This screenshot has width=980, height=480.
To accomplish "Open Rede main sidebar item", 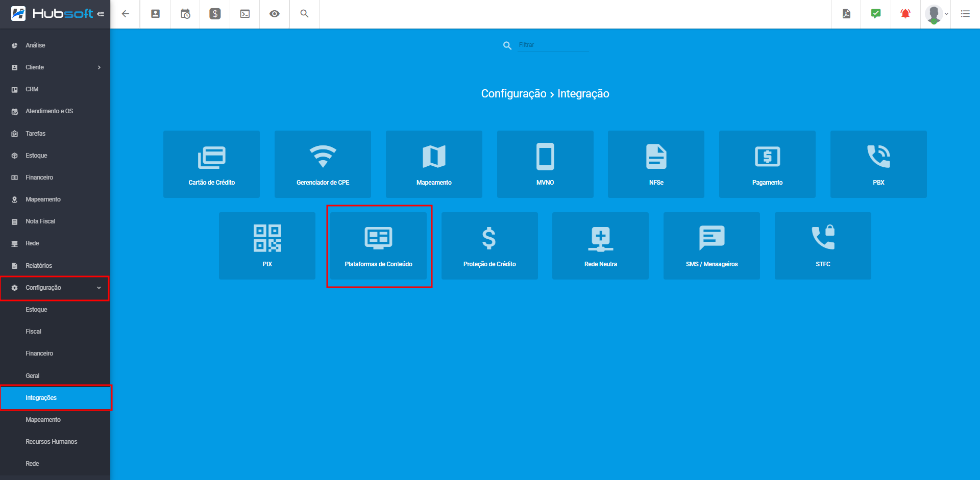I will 55,243.
